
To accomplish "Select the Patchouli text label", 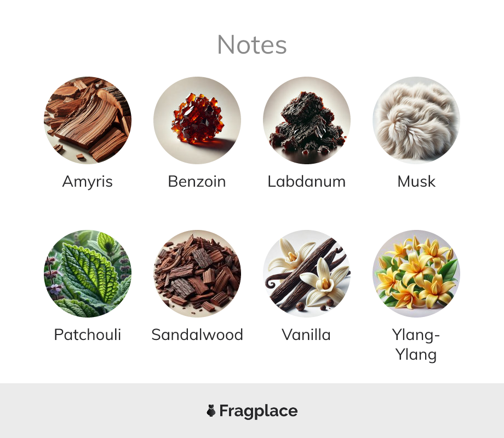I will click(x=88, y=335).
